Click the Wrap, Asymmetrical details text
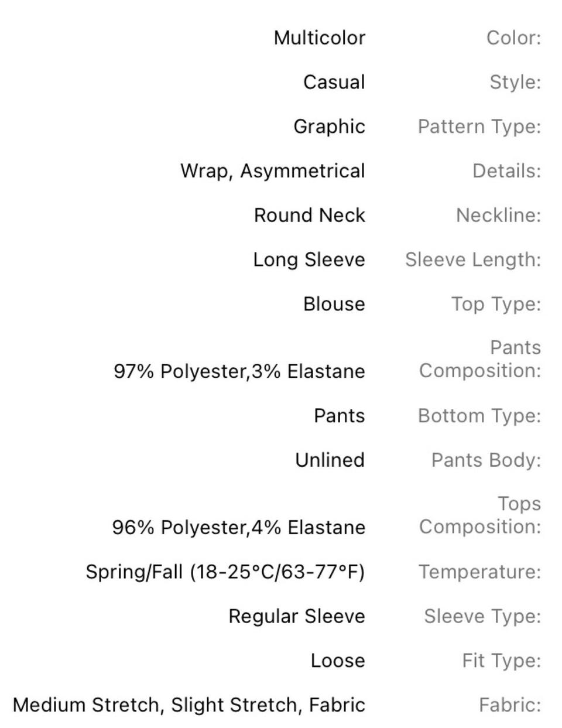562x728 pixels. pyautogui.click(x=272, y=171)
